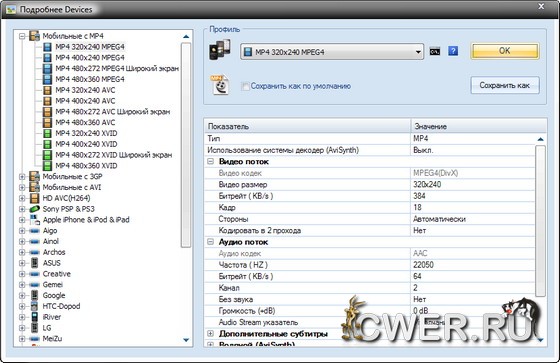Click the MP4 400x240 XVID green icon
This screenshot has height=363, width=560.
(47, 144)
